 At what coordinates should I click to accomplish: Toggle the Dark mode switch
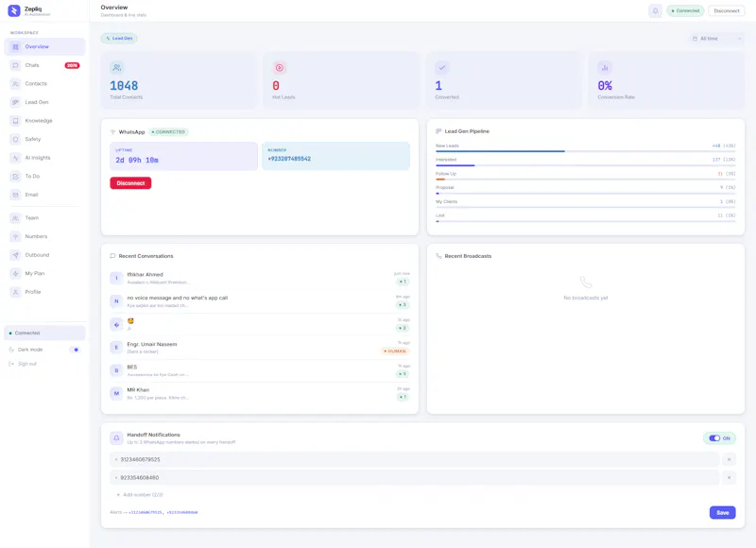pyautogui.click(x=75, y=350)
